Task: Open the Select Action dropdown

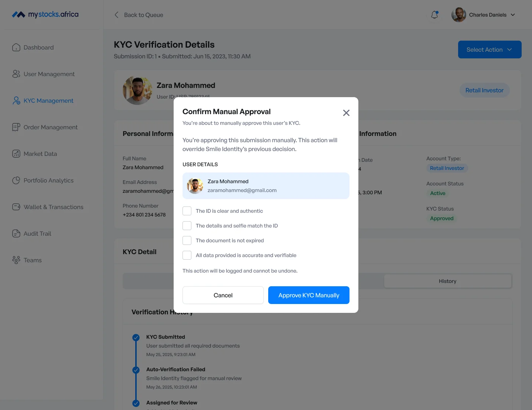Action: (x=490, y=49)
